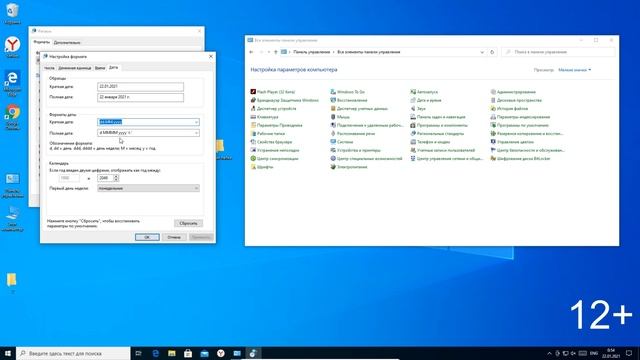
Task: Open Центр синхронизации item
Action: coord(274,158)
